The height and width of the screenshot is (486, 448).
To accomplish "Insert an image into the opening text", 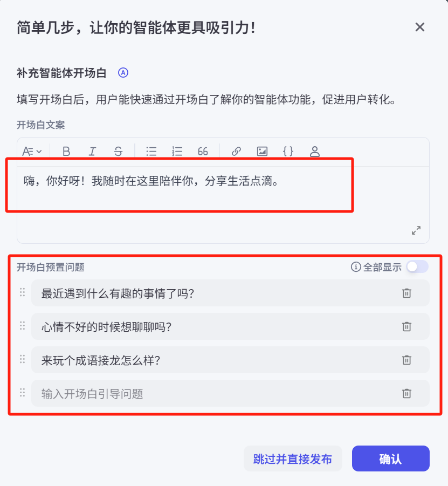I will coord(262,151).
